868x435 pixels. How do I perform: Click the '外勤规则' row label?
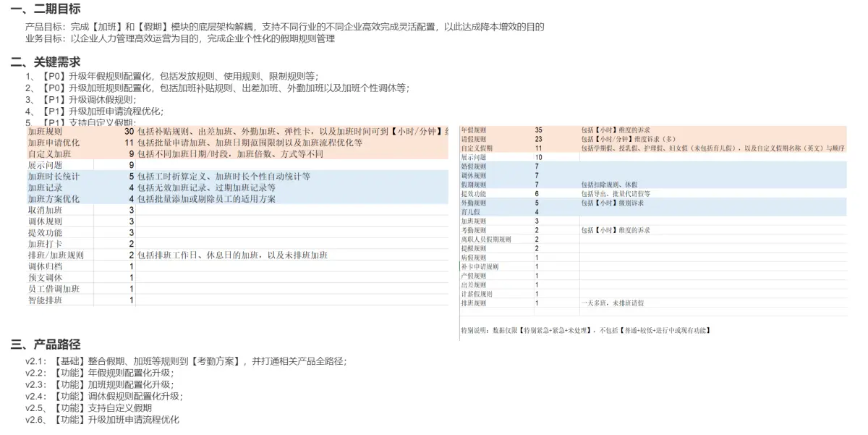(473, 203)
